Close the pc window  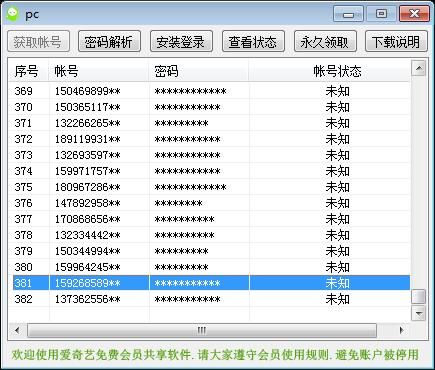click(x=414, y=14)
